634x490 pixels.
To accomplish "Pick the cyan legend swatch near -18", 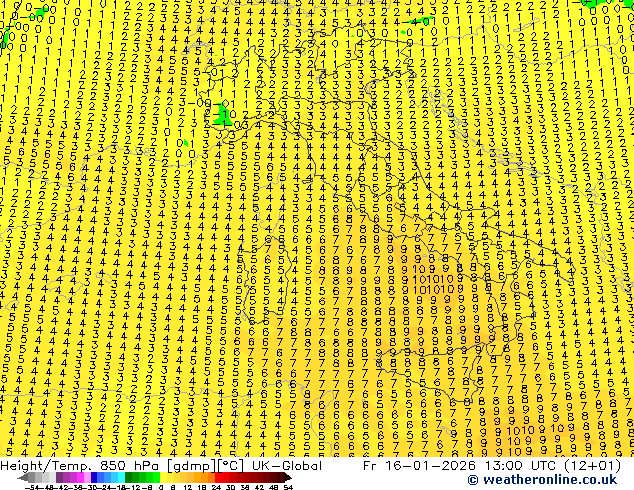I will coord(121,477).
